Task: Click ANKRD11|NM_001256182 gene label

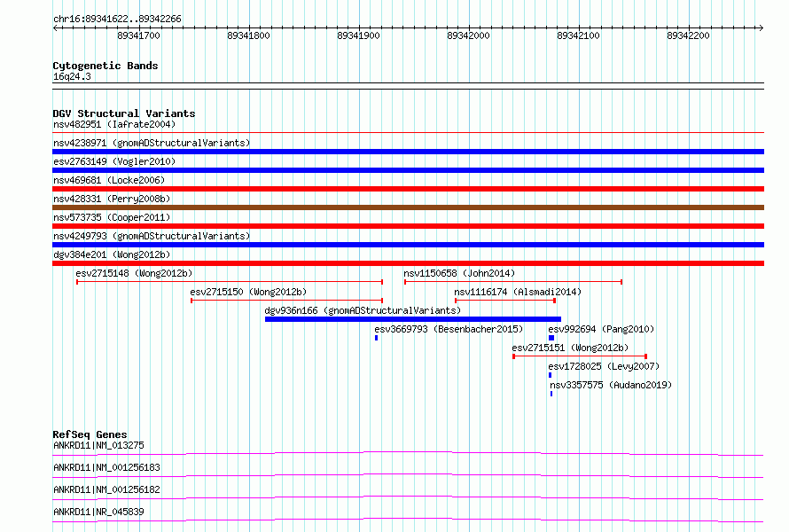Action: (x=106, y=489)
